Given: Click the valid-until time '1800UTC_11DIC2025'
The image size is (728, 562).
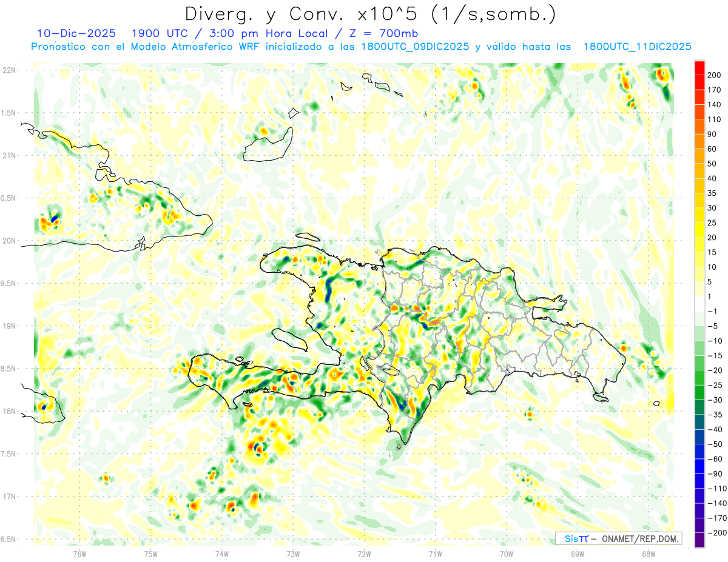Looking at the screenshot, I should tap(638, 47).
